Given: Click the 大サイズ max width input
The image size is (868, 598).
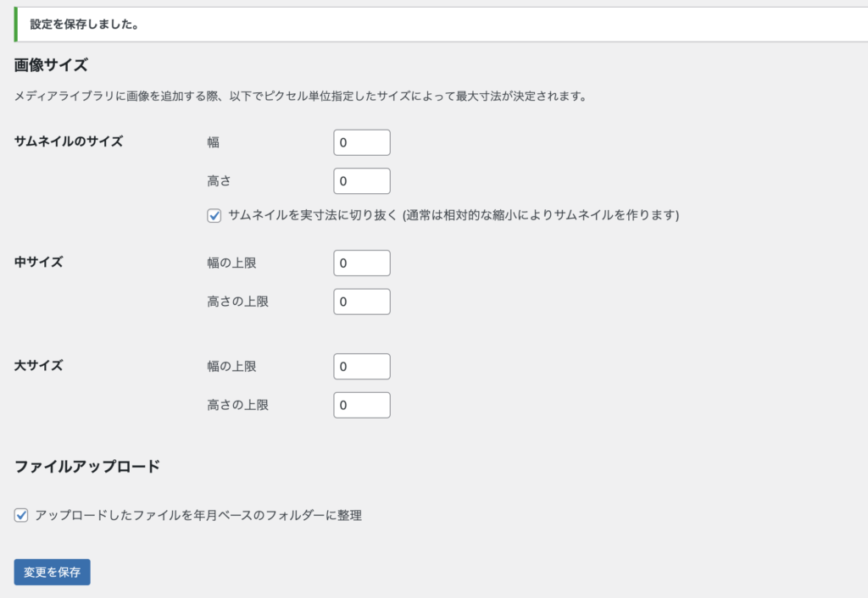Looking at the screenshot, I should click(362, 367).
